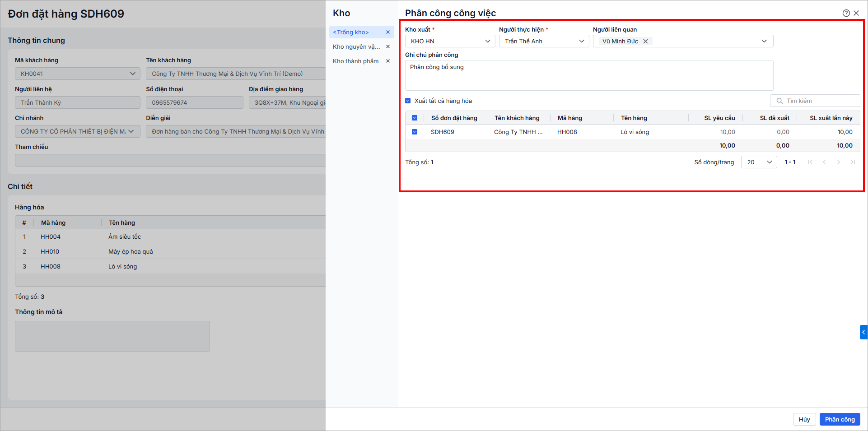Uncheck the SDH609 row checkbox

tap(415, 132)
